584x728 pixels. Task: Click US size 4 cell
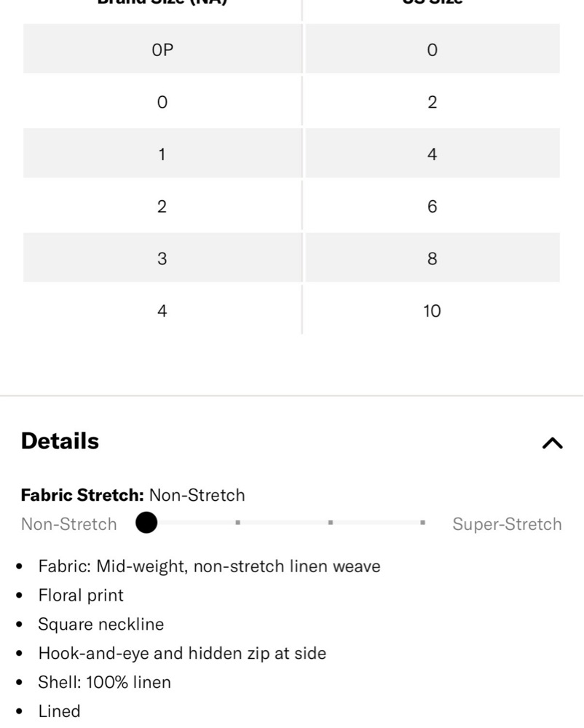pos(433,153)
